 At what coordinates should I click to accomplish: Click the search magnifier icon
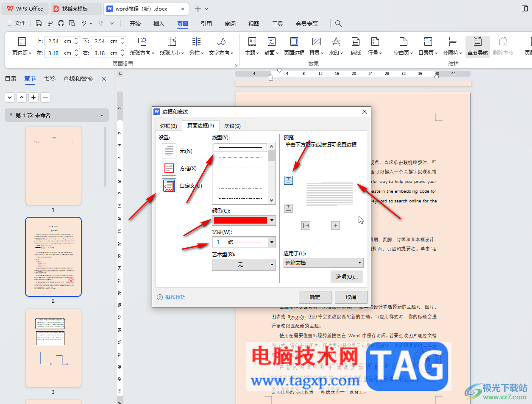pos(338,23)
